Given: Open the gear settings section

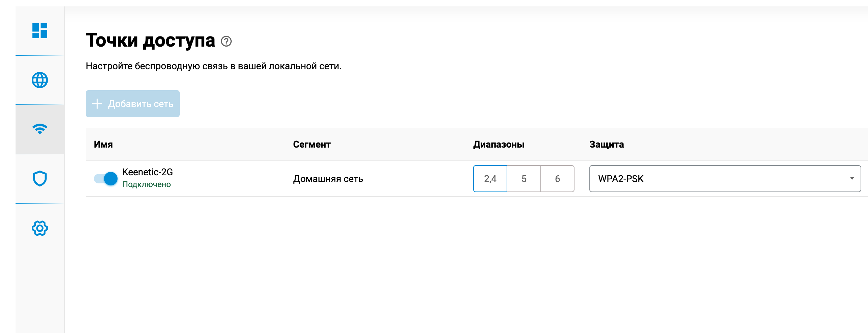Looking at the screenshot, I should click(40, 228).
